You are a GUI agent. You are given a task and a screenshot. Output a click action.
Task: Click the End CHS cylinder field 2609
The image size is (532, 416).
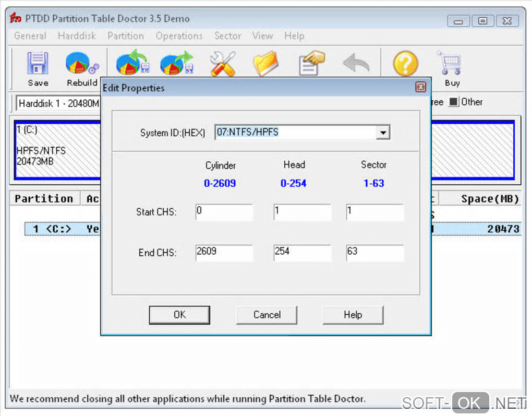coord(224,253)
